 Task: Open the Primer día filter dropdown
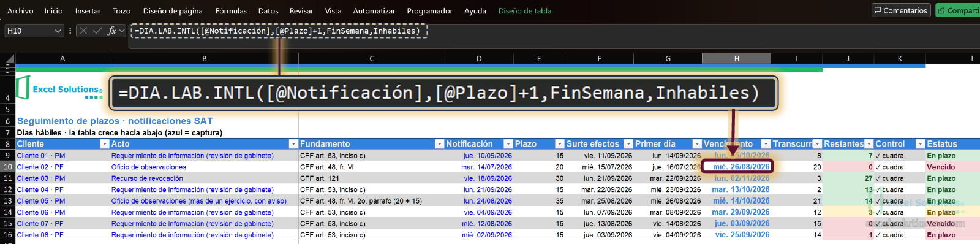(x=696, y=144)
